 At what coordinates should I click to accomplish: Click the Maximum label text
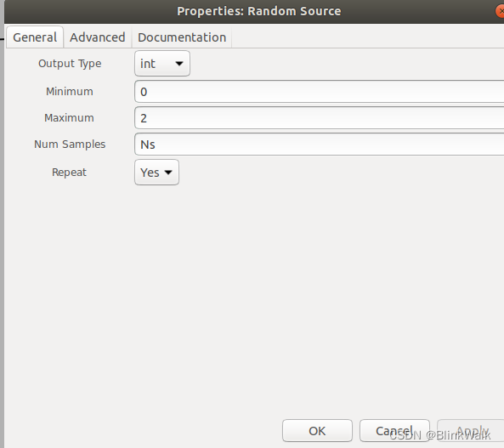click(x=69, y=117)
